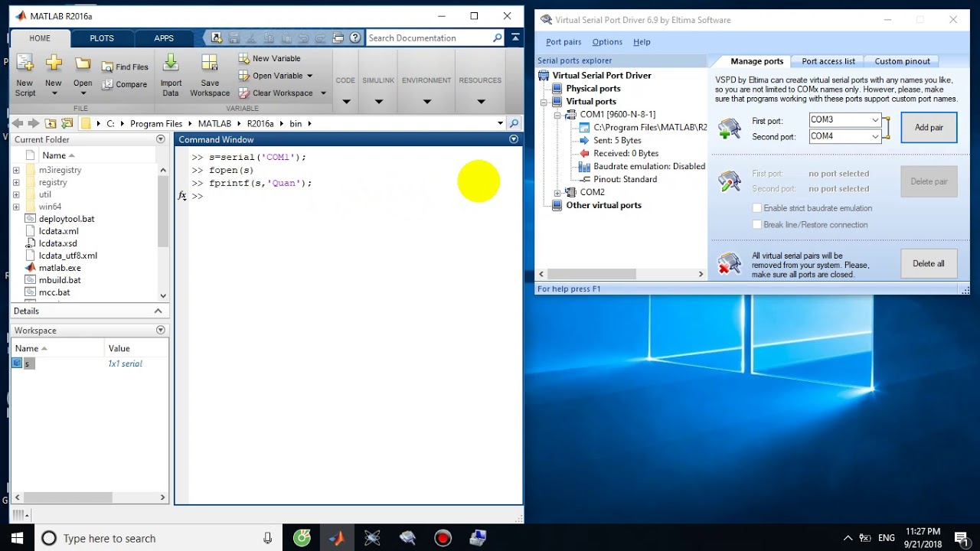This screenshot has width=980, height=551.
Task: Browse for folder next to address bar
Action: [x=50, y=123]
